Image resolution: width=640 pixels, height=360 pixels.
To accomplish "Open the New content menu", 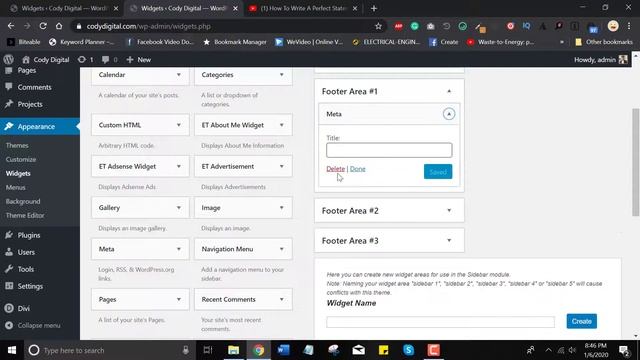I will coord(139,60).
